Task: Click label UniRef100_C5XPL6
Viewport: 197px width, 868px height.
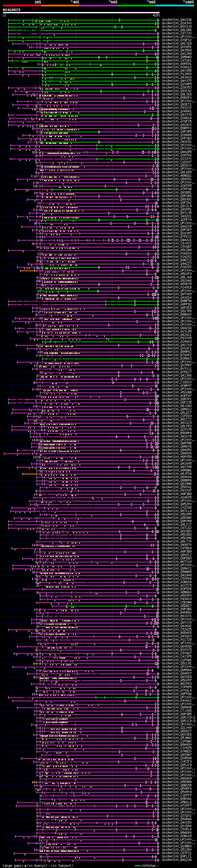Action: [177, 829]
